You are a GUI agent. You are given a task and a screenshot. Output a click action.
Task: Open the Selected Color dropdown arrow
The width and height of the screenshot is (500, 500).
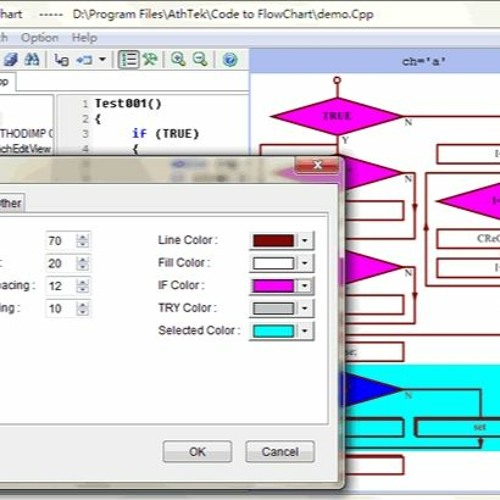click(x=305, y=331)
